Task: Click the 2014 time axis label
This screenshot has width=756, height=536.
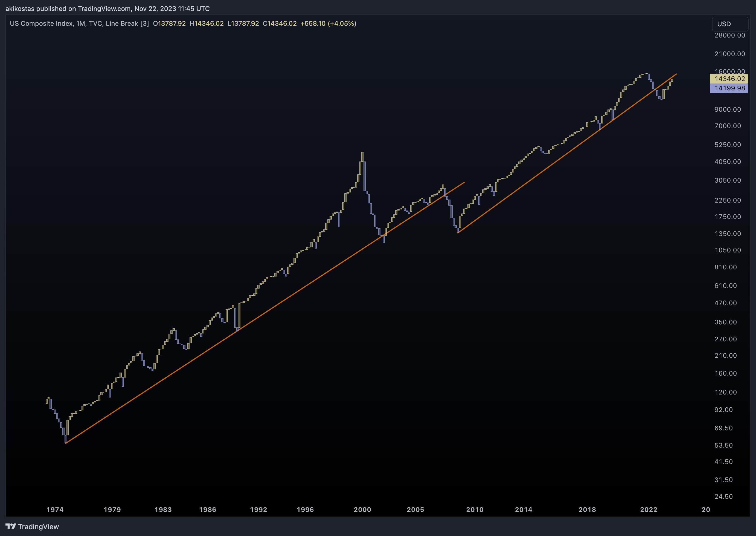Action: 524,509
